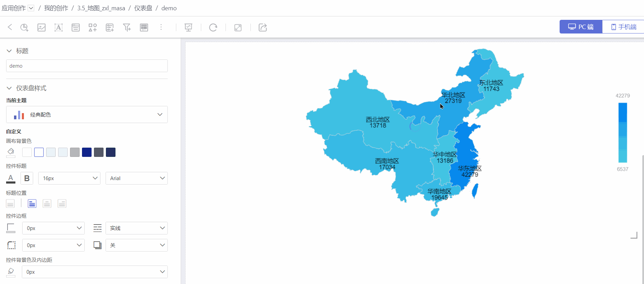Open fullscreen with the expand icon

tap(238, 28)
